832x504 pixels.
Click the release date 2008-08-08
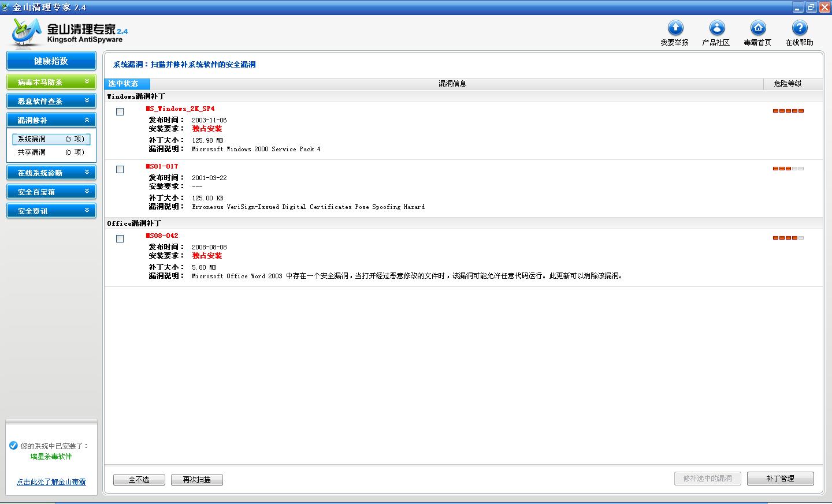tap(209, 247)
